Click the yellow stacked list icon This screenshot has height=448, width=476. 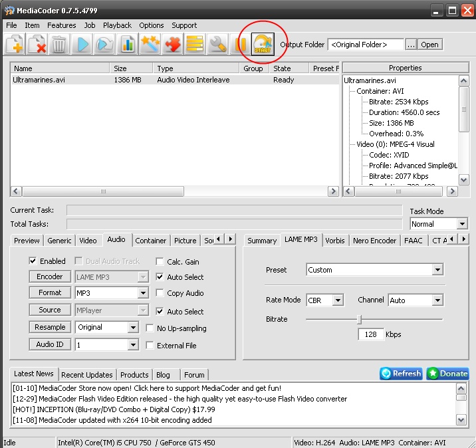195,45
